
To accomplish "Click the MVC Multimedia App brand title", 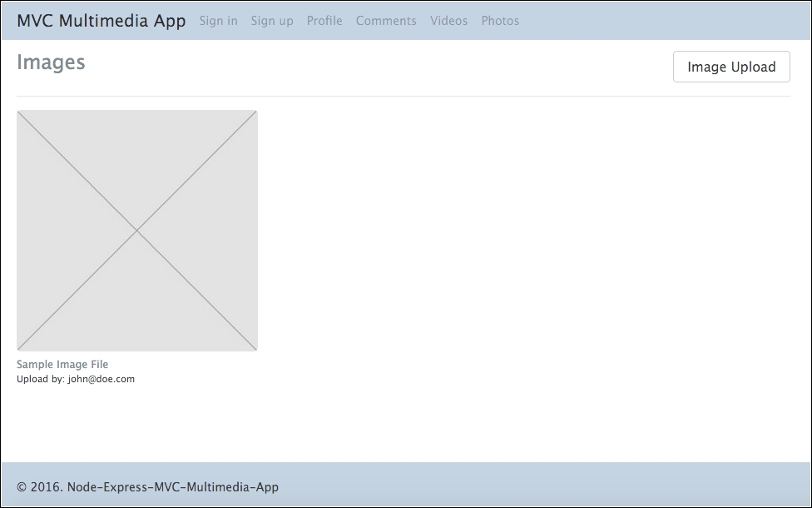I will [x=101, y=21].
